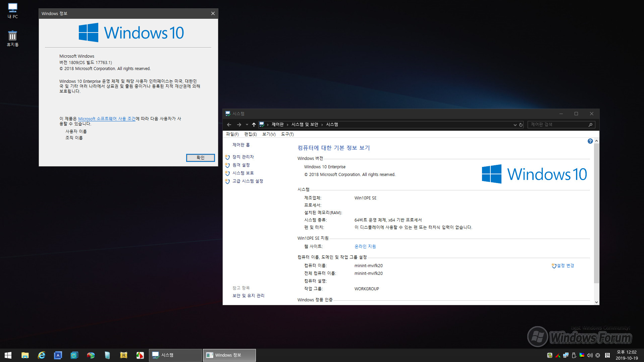Open 장치 관리자 in sidebar
This screenshot has width=644, height=362.
(x=243, y=157)
